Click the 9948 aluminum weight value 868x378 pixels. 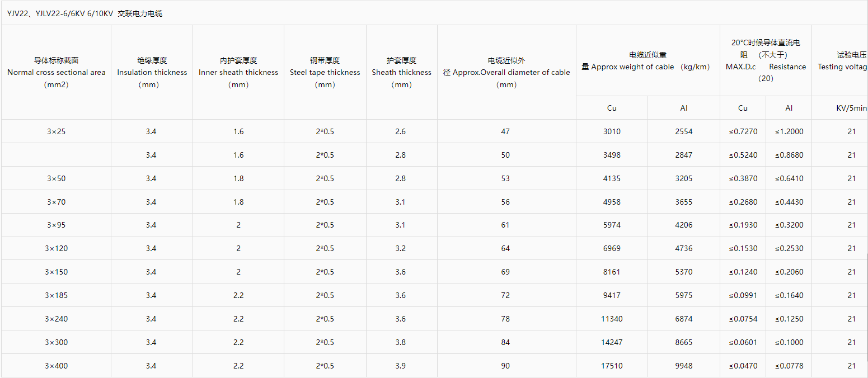pos(683,366)
